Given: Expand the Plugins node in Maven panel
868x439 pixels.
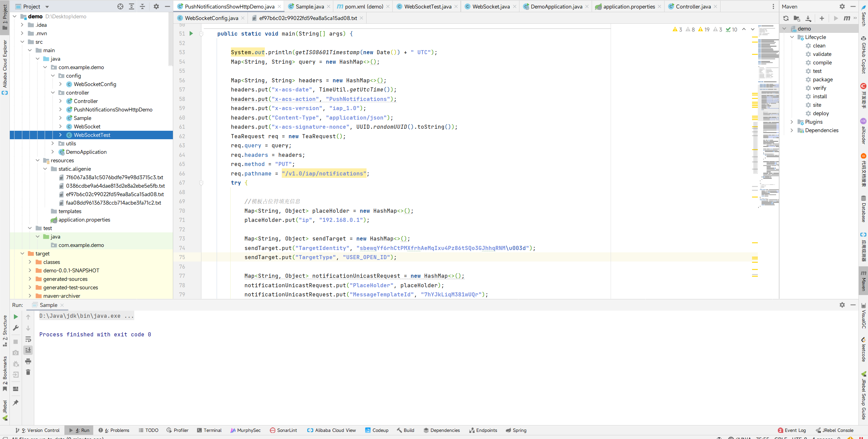Looking at the screenshot, I should pos(792,122).
